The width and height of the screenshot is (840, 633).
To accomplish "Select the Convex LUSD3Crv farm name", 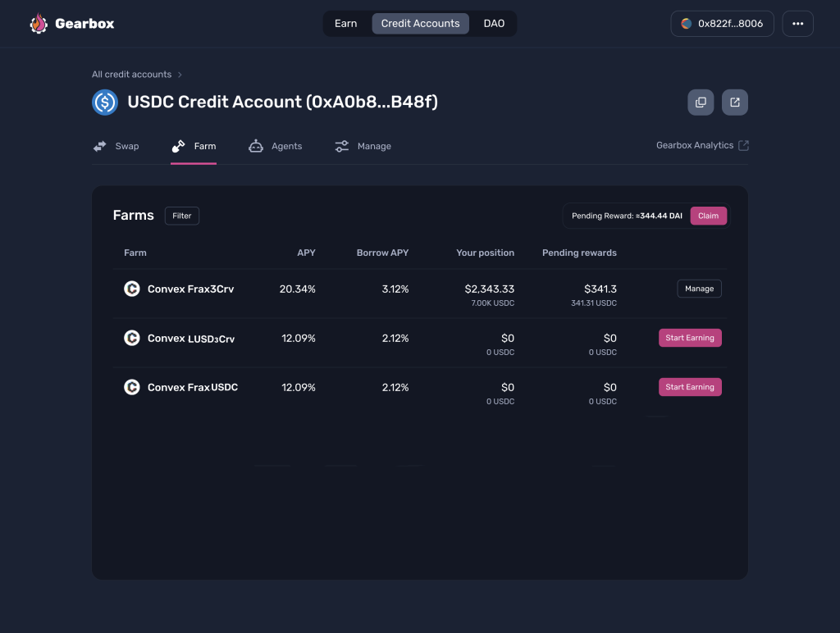I will click(191, 339).
